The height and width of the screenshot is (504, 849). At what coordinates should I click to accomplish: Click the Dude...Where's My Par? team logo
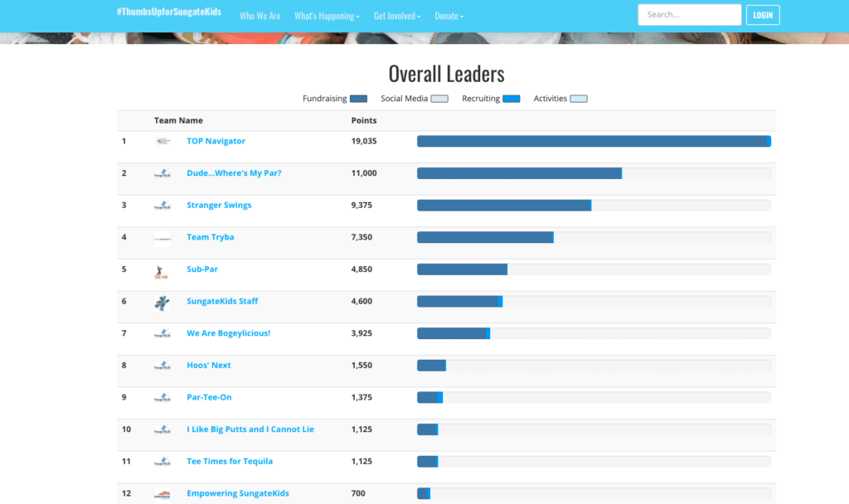pos(163,173)
